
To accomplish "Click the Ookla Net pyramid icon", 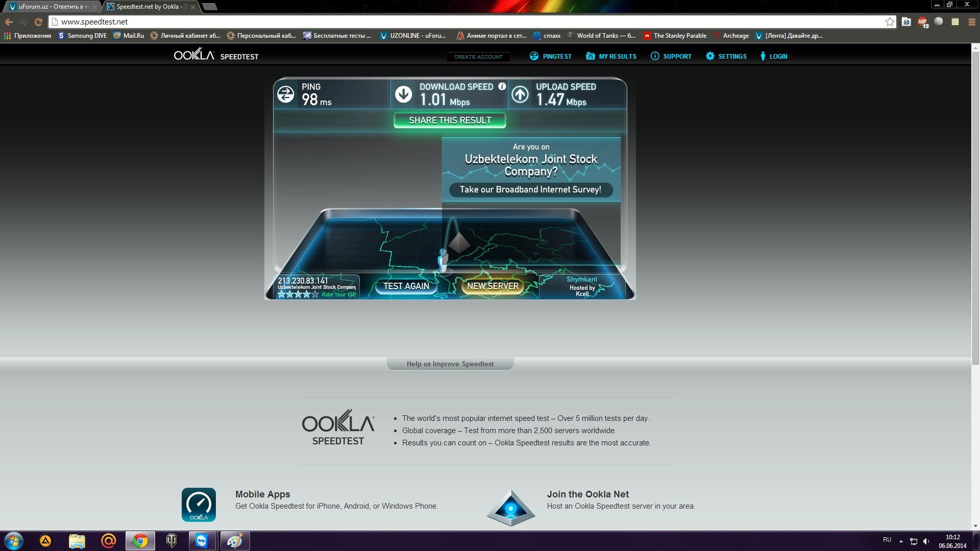I will (x=511, y=508).
